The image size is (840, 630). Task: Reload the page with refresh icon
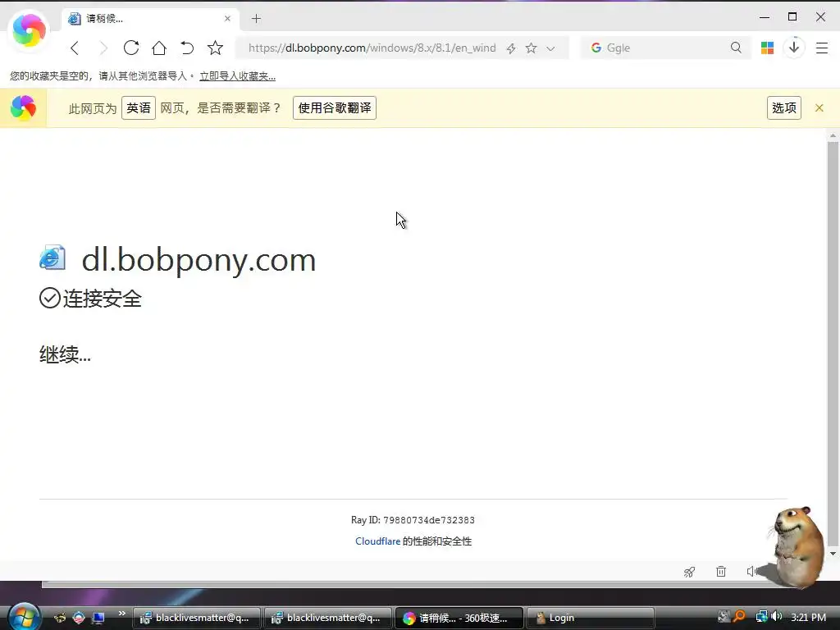[131, 48]
